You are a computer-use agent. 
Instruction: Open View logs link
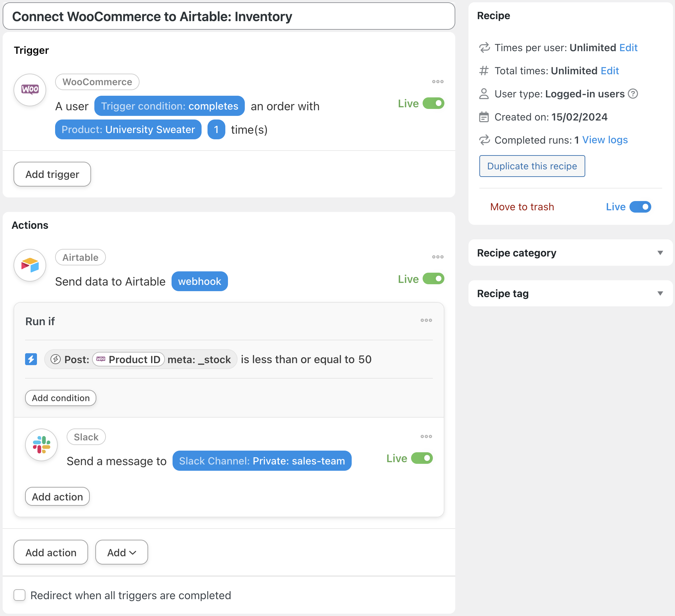(x=605, y=140)
